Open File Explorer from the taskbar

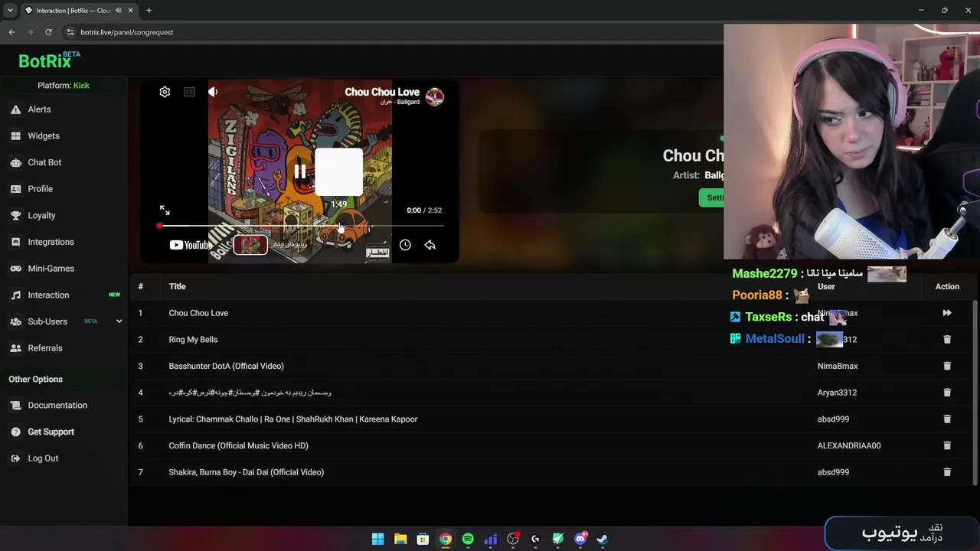click(x=400, y=539)
